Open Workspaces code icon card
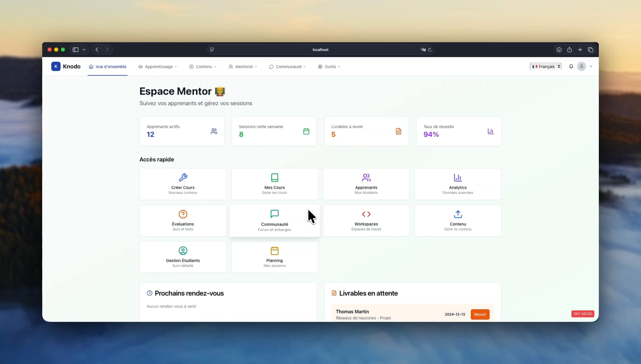The width and height of the screenshot is (641, 364). point(366,220)
